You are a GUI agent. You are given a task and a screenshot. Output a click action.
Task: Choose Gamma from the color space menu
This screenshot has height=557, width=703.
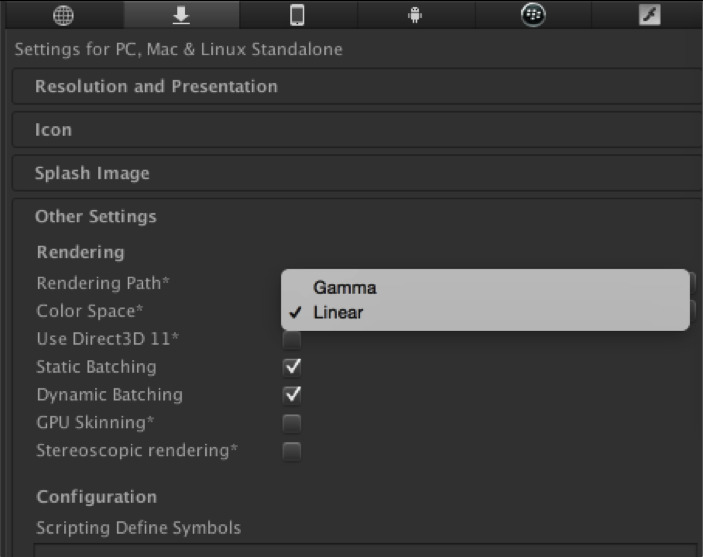point(345,287)
